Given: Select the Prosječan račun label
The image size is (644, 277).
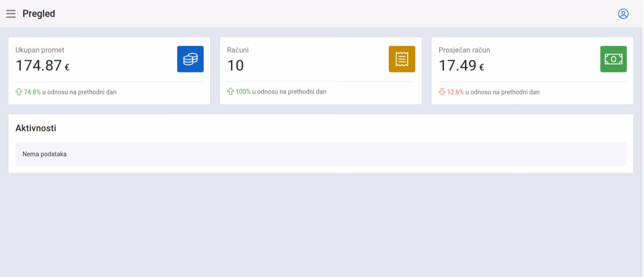Looking at the screenshot, I should (464, 50).
